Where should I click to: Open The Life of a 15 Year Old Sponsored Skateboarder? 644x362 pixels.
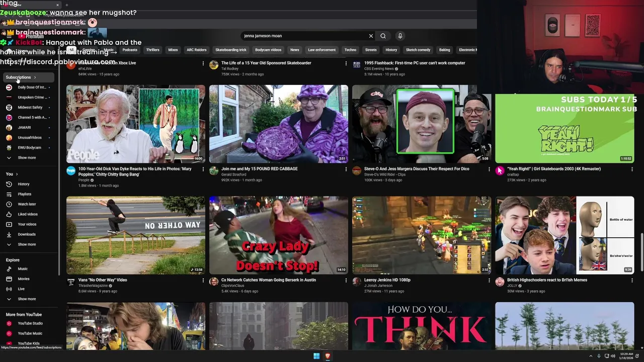click(x=266, y=63)
